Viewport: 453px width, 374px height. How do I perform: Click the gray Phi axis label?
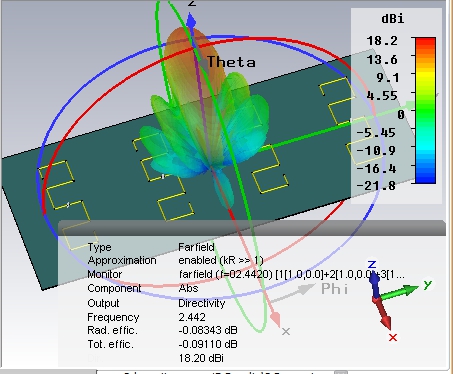(x=335, y=289)
